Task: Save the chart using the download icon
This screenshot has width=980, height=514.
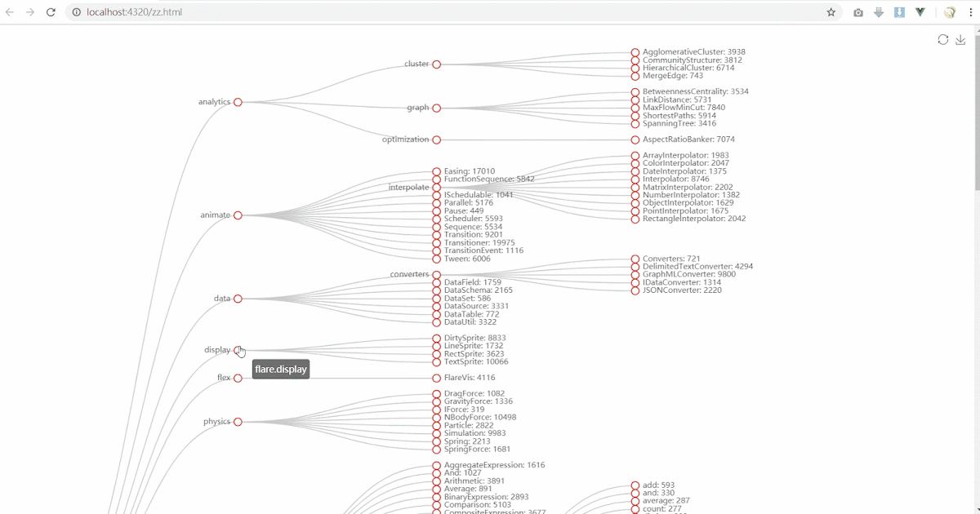Action: click(962, 39)
